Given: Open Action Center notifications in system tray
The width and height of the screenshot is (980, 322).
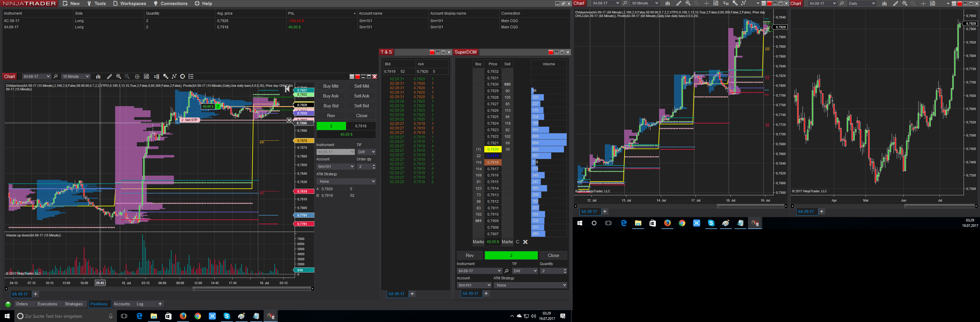Looking at the screenshot, I should (563, 316).
